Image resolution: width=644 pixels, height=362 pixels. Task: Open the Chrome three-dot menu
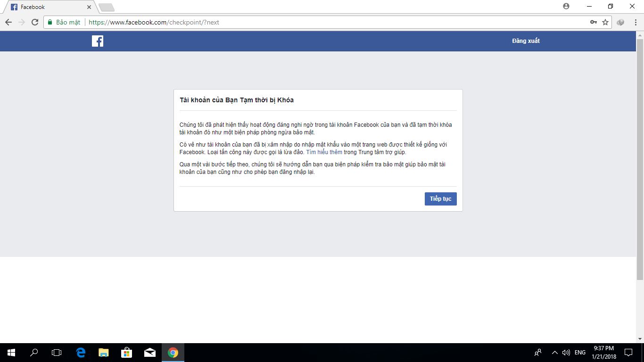pyautogui.click(x=635, y=22)
